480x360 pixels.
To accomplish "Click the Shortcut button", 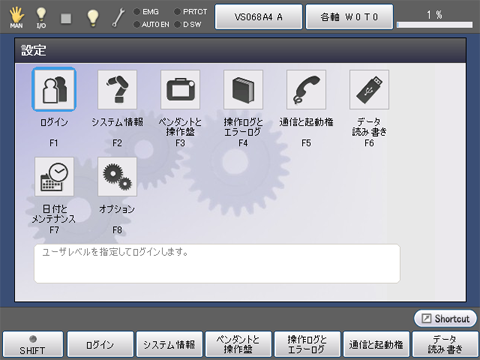I will (445, 318).
